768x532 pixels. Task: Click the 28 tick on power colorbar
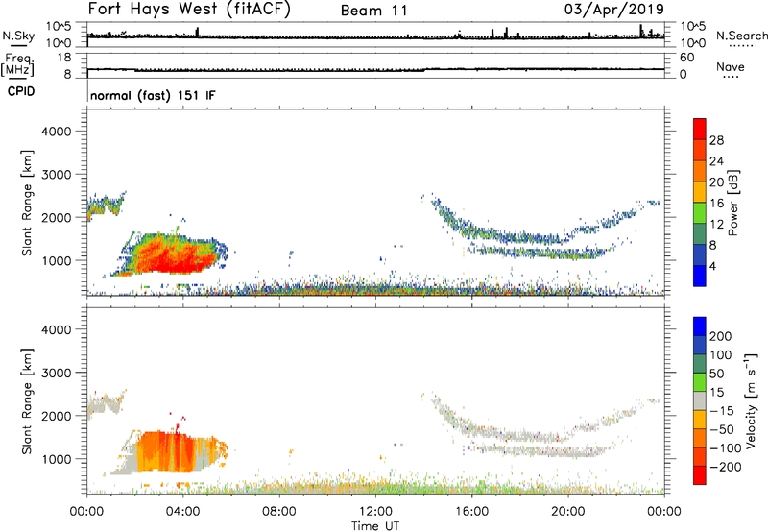(716, 140)
